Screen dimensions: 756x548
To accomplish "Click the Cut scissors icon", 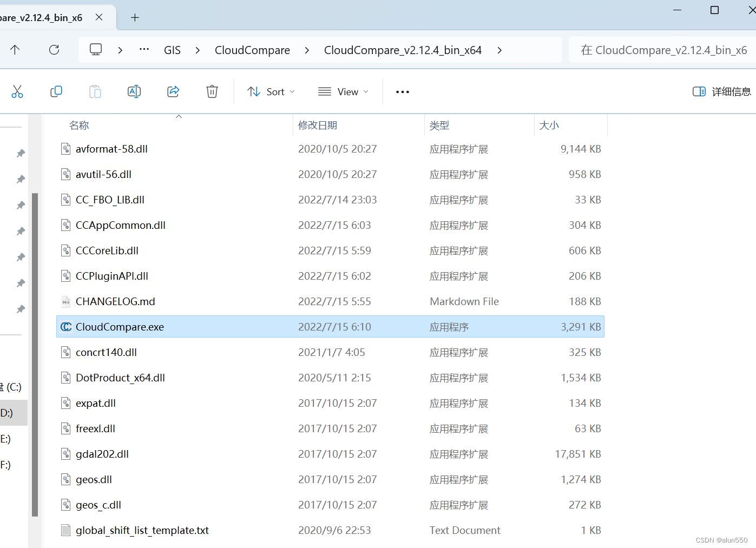I will (17, 91).
